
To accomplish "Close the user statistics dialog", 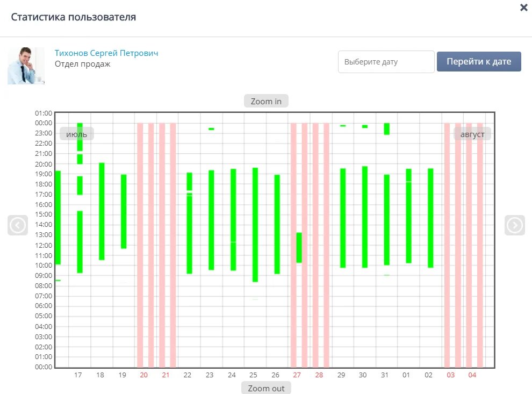I will coord(524,8).
